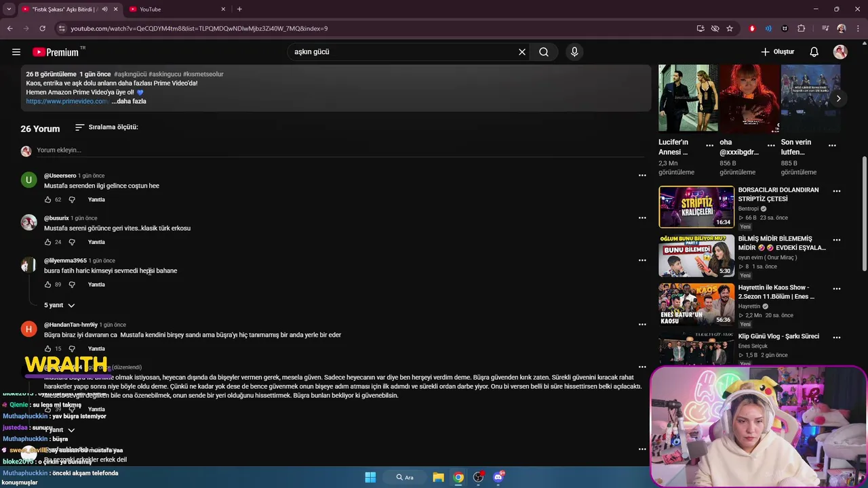This screenshot has width=868, height=488.
Task: Open options menu for @HandanTan-hm9iy comment
Action: (642, 324)
